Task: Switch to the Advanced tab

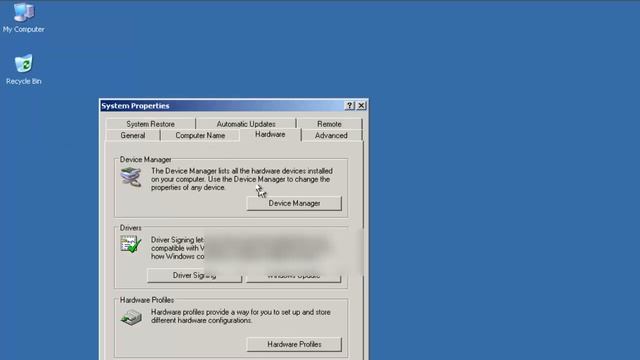Action: pyautogui.click(x=331, y=135)
